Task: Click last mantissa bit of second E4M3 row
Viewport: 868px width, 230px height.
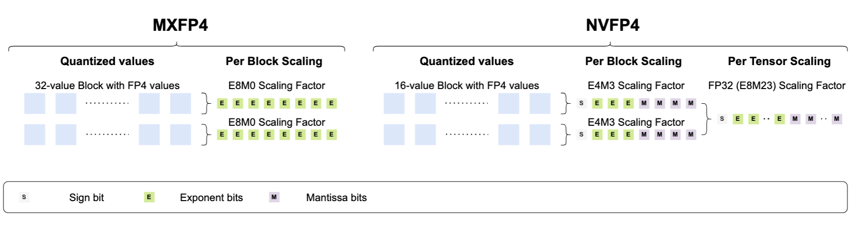Action: [691, 135]
